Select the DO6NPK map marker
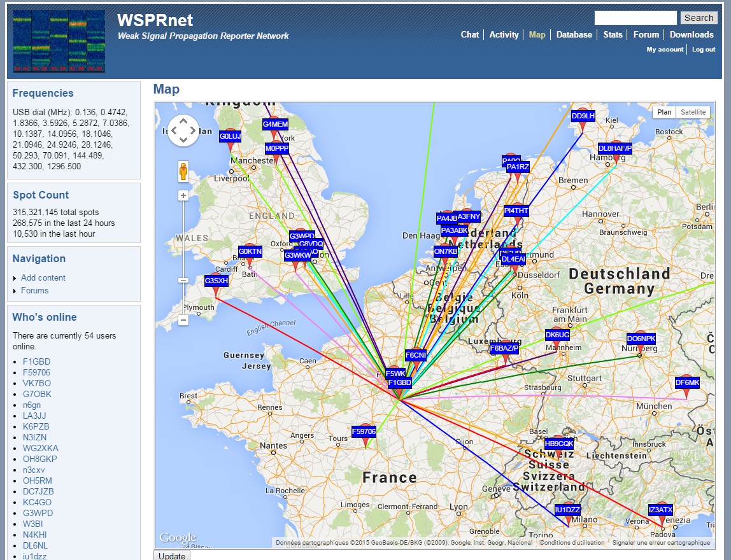This screenshot has height=560, width=731. coord(641,339)
